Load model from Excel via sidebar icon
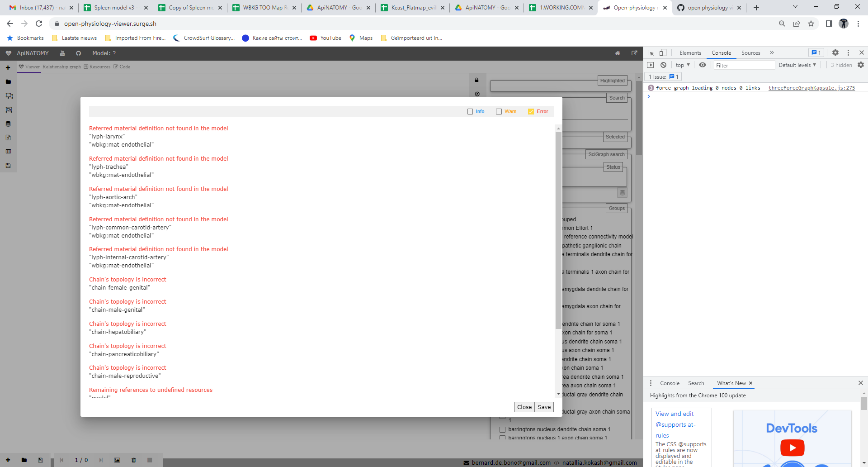Viewport: 868px width, 467px height. [x=8, y=138]
